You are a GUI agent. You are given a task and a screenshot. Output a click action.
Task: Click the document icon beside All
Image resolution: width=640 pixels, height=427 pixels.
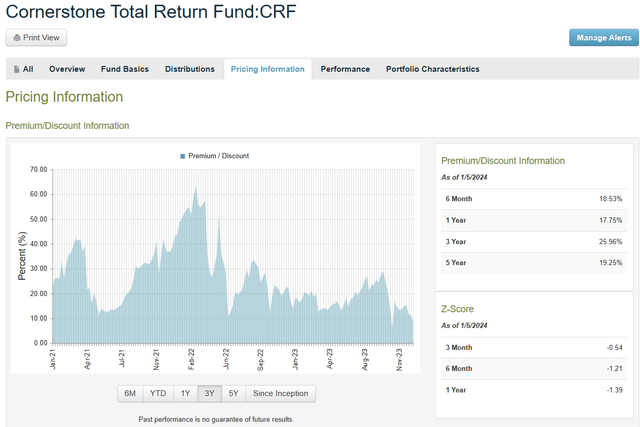point(16,69)
